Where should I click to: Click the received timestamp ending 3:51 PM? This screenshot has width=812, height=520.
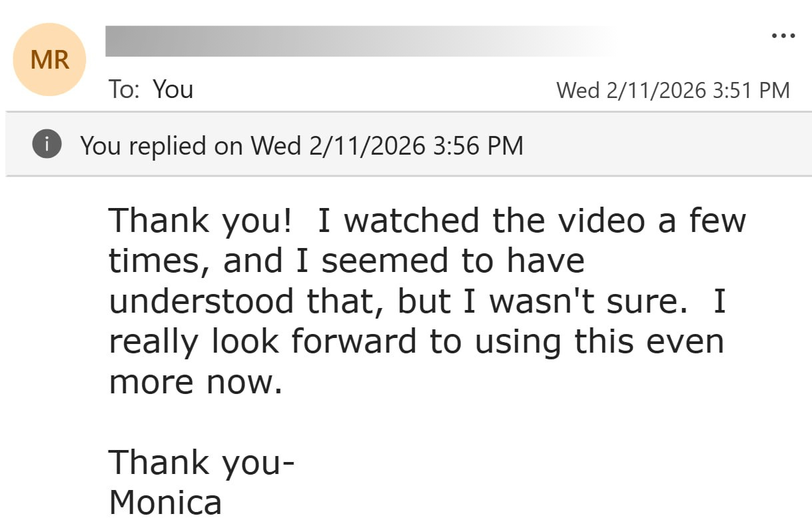click(673, 90)
